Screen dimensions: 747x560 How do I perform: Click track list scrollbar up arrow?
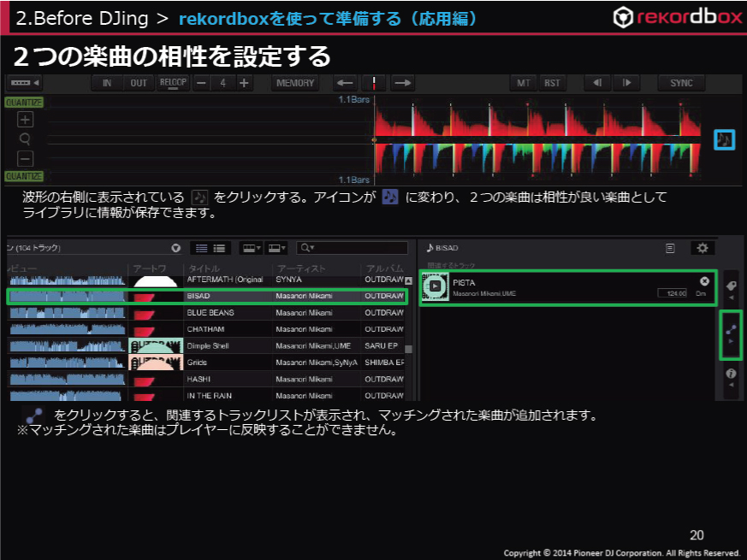coord(408,280)
